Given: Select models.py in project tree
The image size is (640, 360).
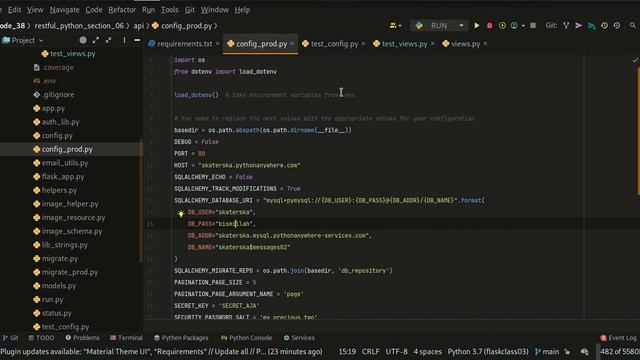Looking at the screenshot, I should tap(59, 286).
